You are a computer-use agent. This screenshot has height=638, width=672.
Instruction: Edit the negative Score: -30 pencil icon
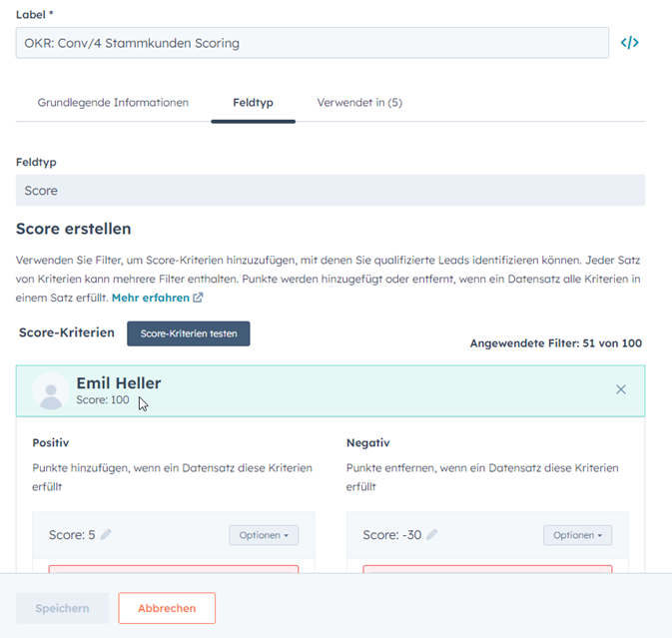point(432,535)
